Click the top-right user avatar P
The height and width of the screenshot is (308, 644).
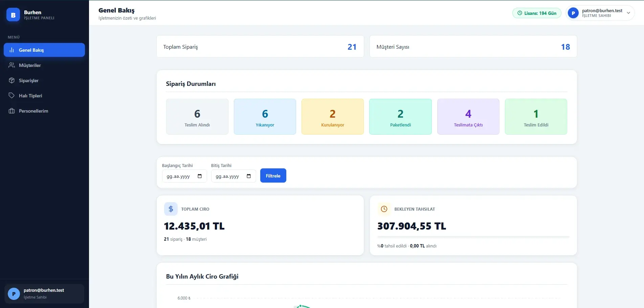573,13
